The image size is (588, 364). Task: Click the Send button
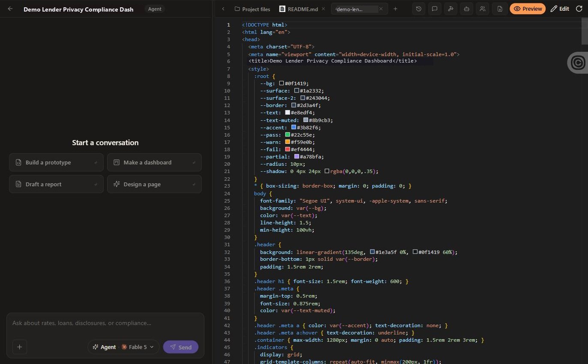[x=180, y=347]
